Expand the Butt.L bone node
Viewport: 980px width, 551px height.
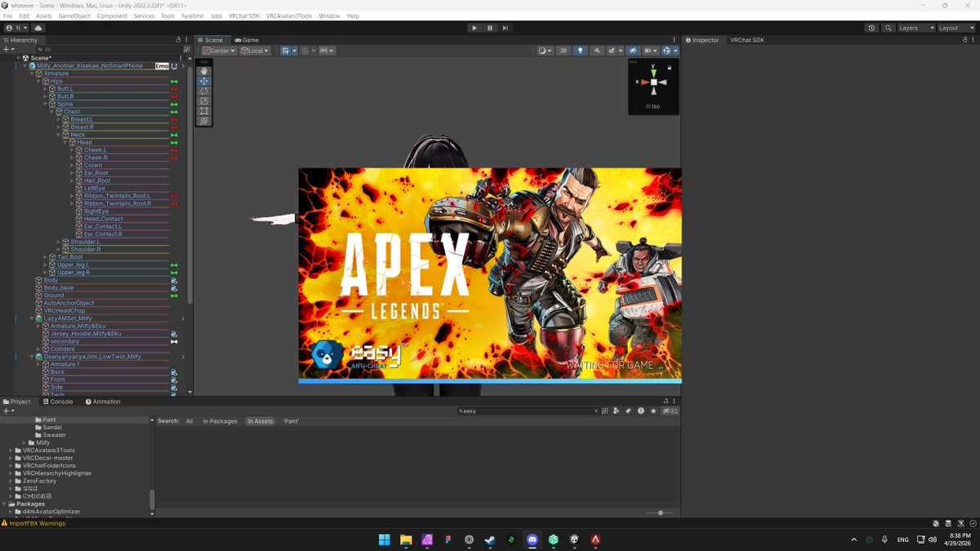tap(46, 89)
